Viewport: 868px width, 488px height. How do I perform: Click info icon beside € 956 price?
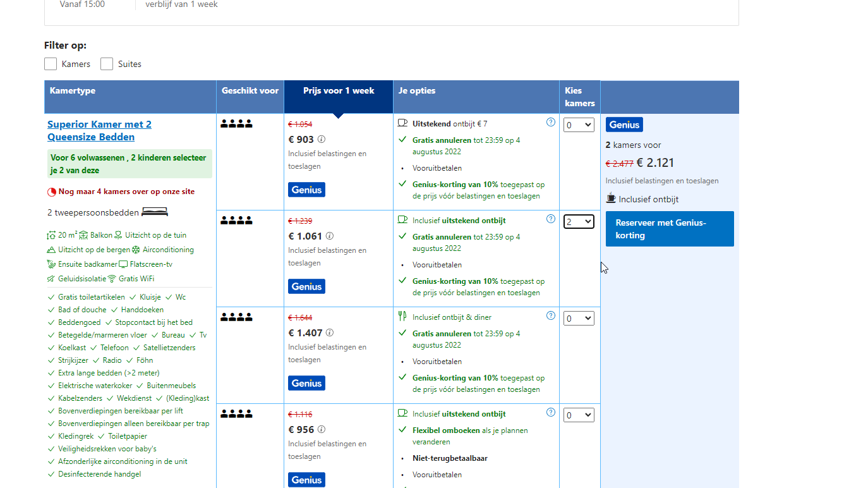click(x=322, y=429)
